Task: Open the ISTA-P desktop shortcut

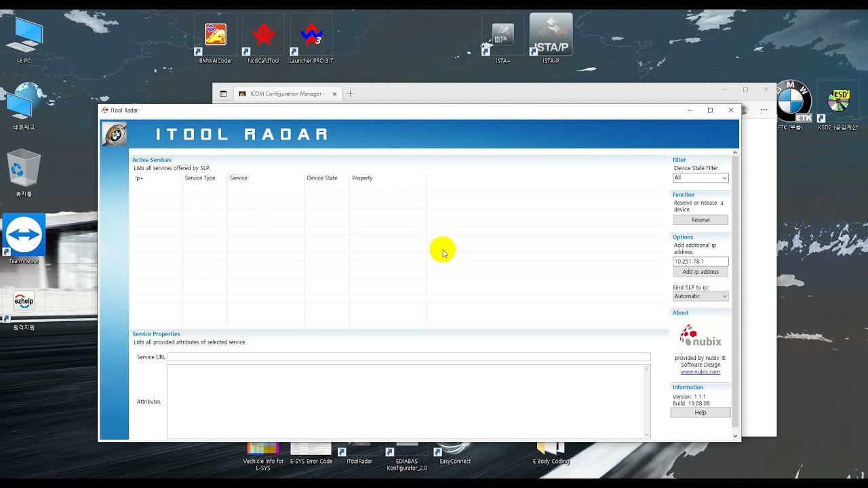Action: point(551,39)
